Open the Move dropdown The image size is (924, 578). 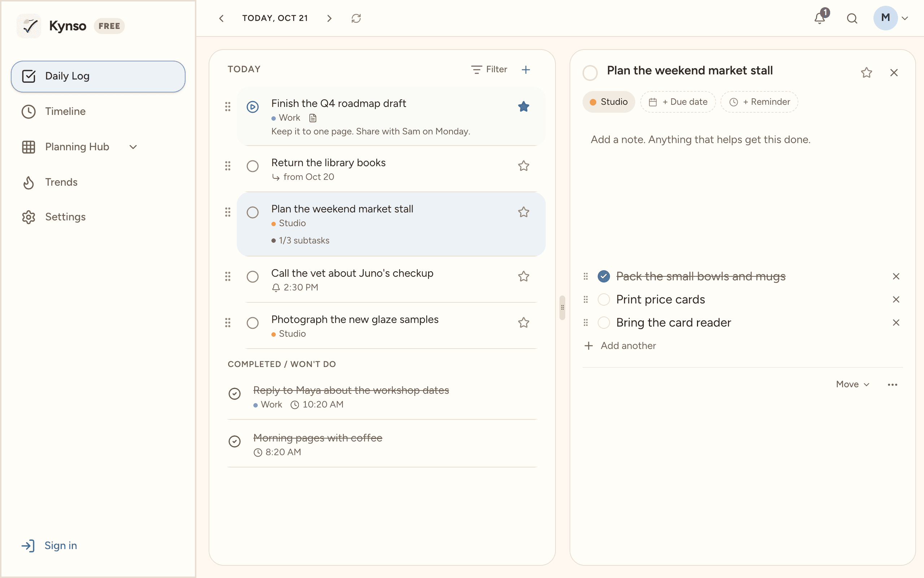click(853, 385)
